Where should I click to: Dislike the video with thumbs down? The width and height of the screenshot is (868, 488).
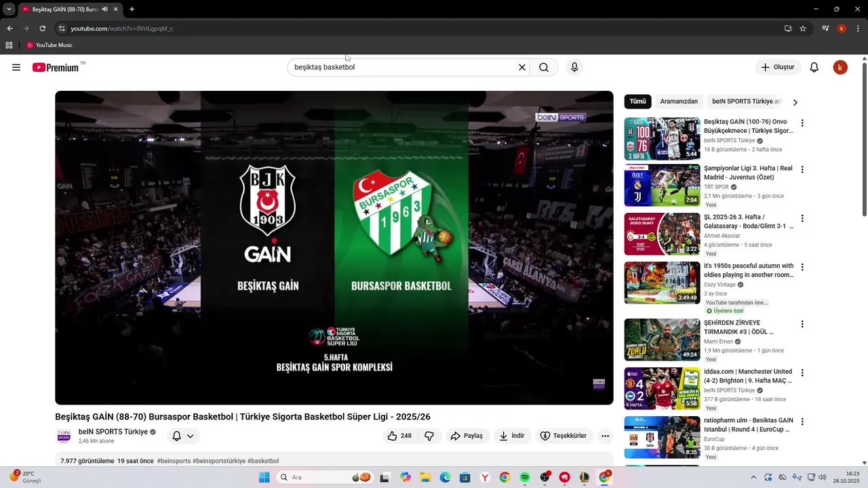point(429,436)
